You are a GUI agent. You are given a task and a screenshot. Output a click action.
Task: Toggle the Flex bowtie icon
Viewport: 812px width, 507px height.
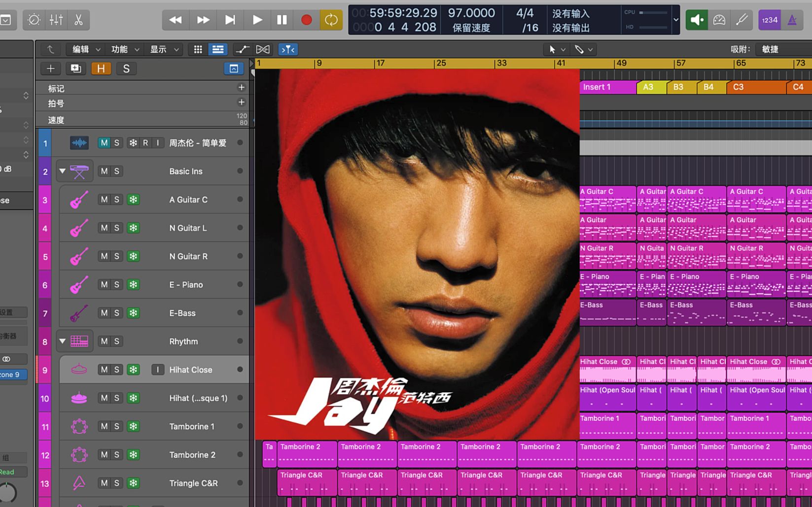(x=263, y=49)
